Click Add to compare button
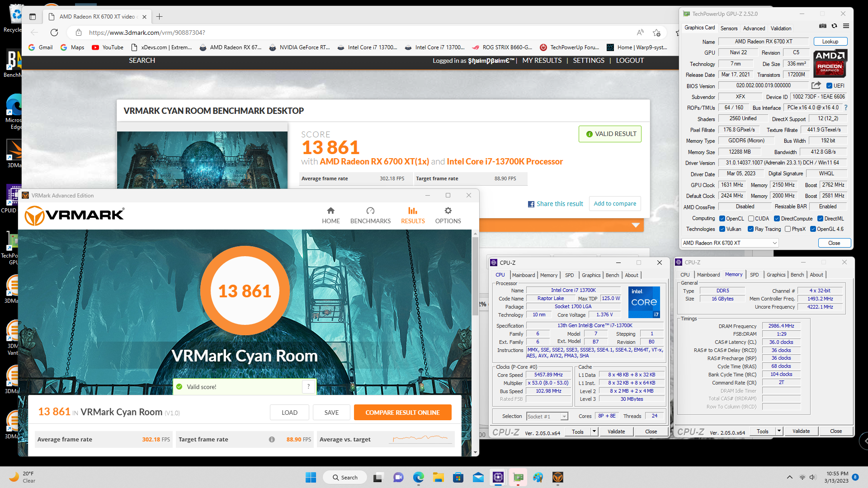868x488 pixels. (x=615, y=204)
